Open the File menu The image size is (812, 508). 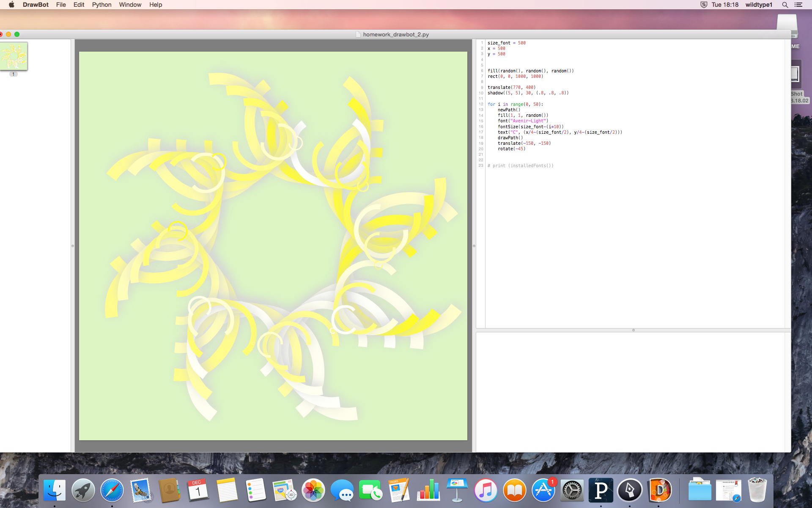[61, 5]
